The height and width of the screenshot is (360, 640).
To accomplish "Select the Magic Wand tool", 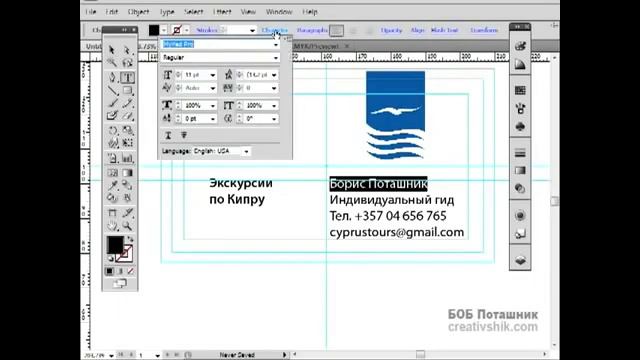I will 112,63.
